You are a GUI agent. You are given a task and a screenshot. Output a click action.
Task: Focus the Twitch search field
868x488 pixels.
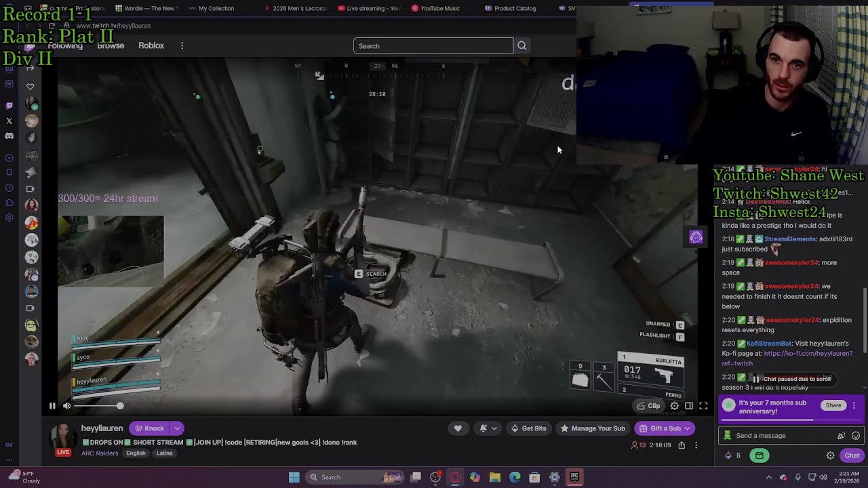(x=433, y=46)
